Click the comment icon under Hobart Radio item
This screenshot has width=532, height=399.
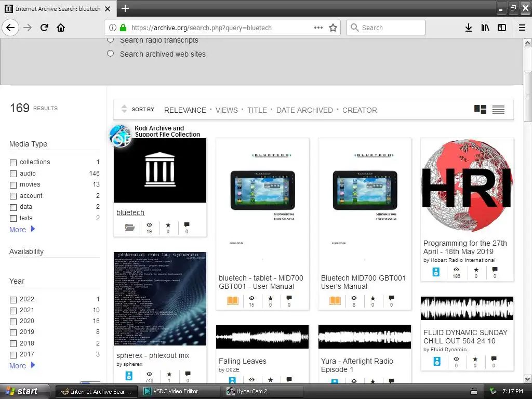[495, 270]
